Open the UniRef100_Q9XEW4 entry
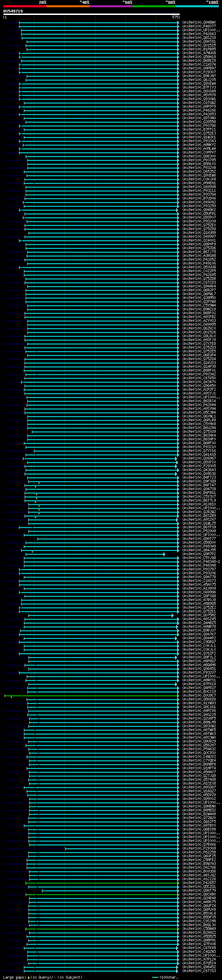The image size is (222, 980). 199,84
